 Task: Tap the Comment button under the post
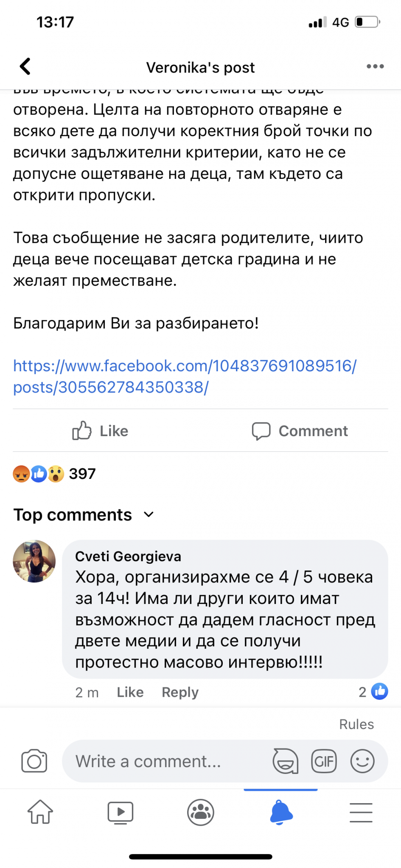tap(300, 431)
